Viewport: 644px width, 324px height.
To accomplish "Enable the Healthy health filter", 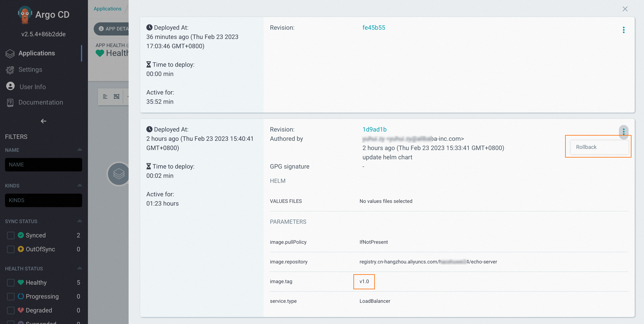I will (x=11, y=283).
